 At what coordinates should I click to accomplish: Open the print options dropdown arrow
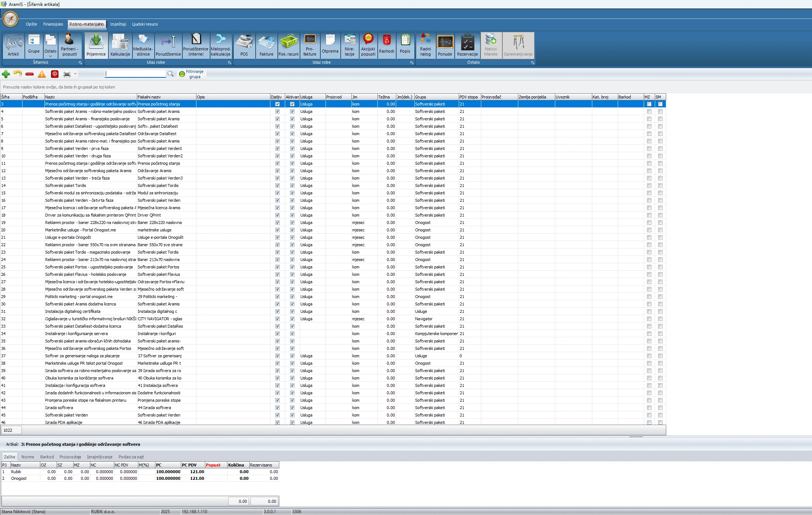(x=75, y=74)
